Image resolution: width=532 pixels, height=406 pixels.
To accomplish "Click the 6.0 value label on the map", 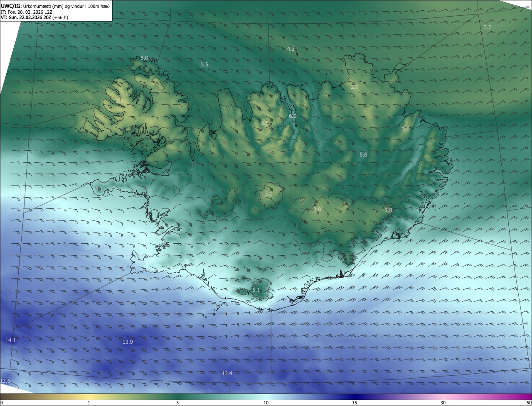I will tap(144, 58).
